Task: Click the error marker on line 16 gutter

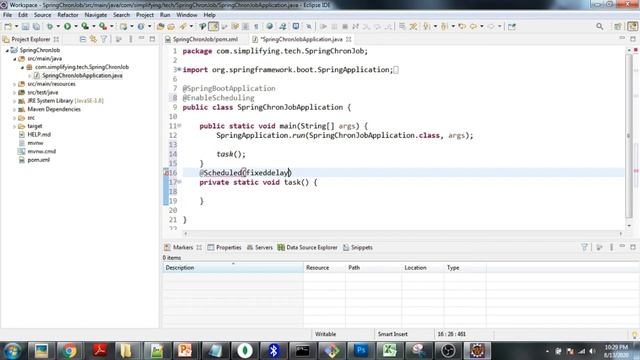Action: coord(166,173)
